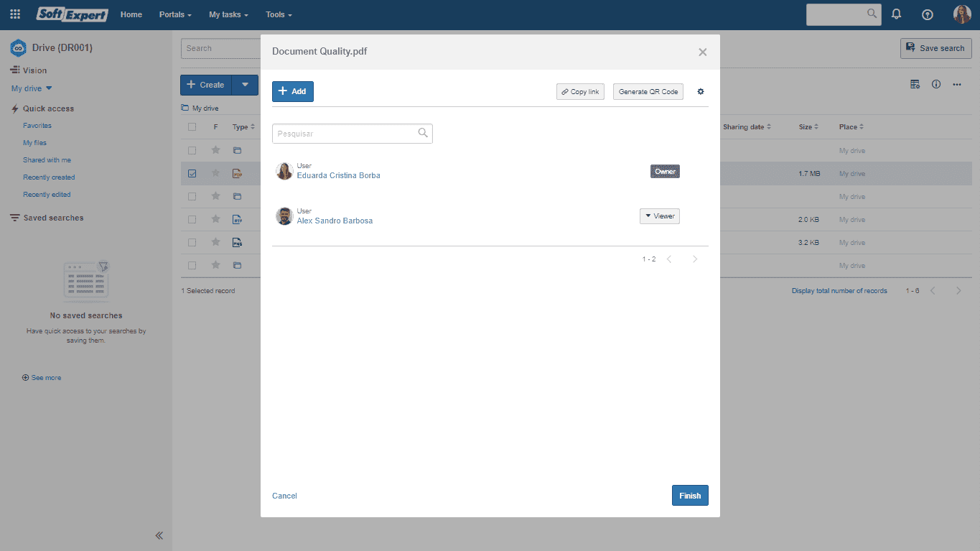Open the Viewer permission dropdown

(660, 216)
